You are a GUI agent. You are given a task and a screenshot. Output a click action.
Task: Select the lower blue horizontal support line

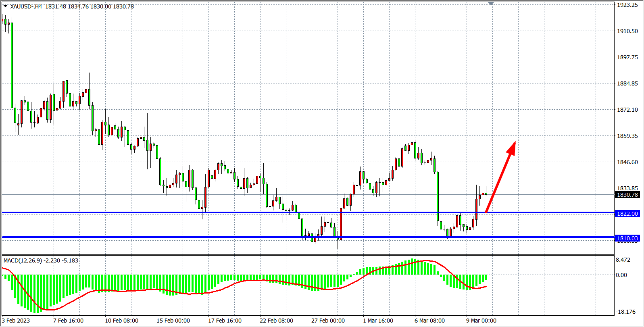tap(161, 237)
